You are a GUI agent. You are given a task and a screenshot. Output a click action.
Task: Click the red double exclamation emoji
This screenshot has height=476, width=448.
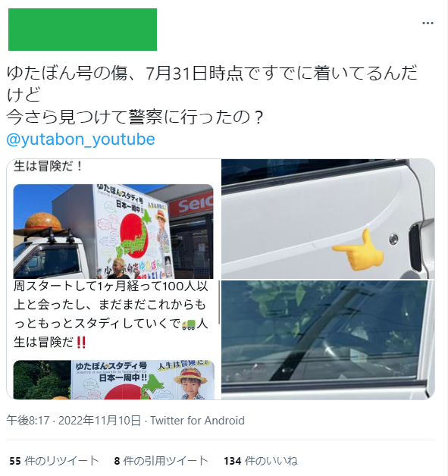(x=81, y=343)
